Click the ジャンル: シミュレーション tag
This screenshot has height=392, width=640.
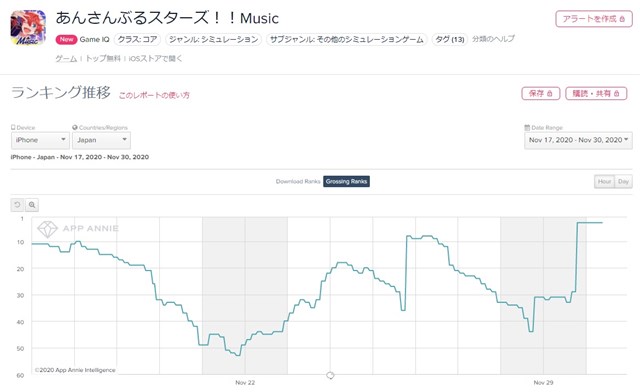[x=213, y=40]
